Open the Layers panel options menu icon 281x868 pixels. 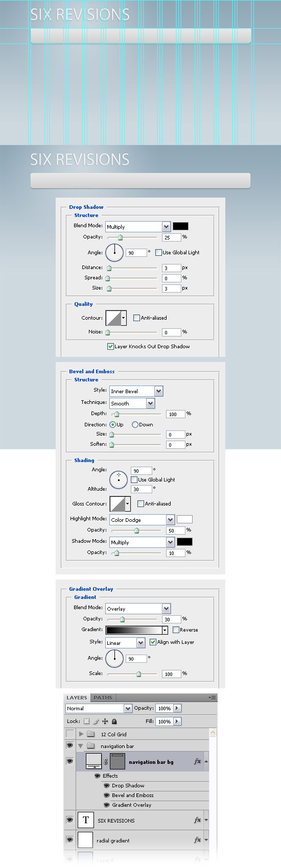(x=212, y=697)
